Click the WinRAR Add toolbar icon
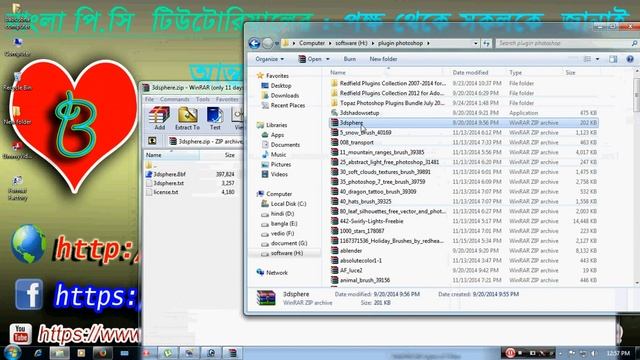Screen dimensions: 640x360 [x=159, y=118]
